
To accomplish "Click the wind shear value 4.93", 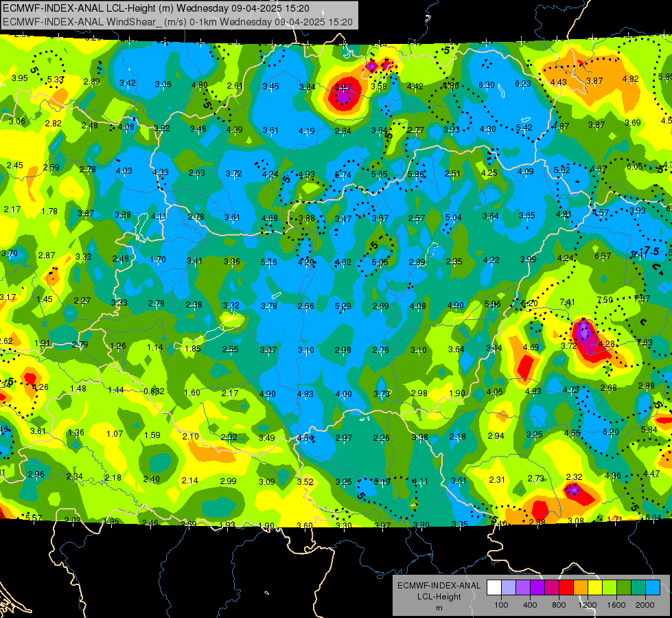I will tap(306, 174).
